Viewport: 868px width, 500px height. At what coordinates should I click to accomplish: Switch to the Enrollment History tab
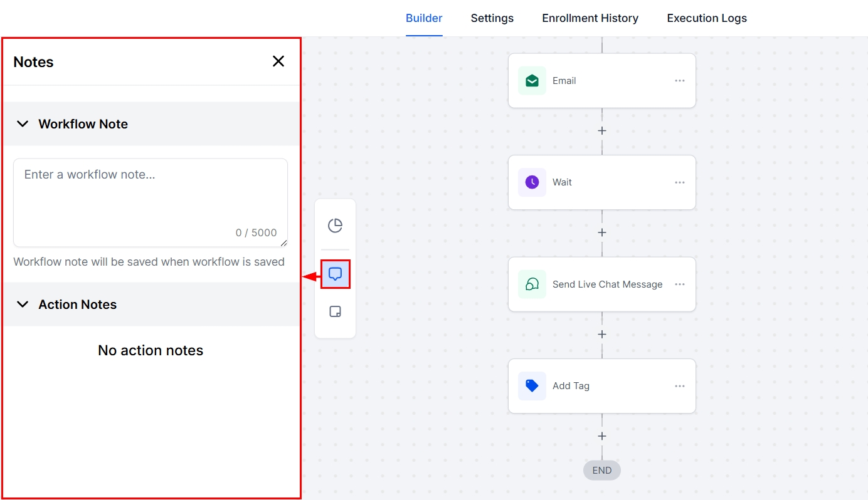click(590, 18)
